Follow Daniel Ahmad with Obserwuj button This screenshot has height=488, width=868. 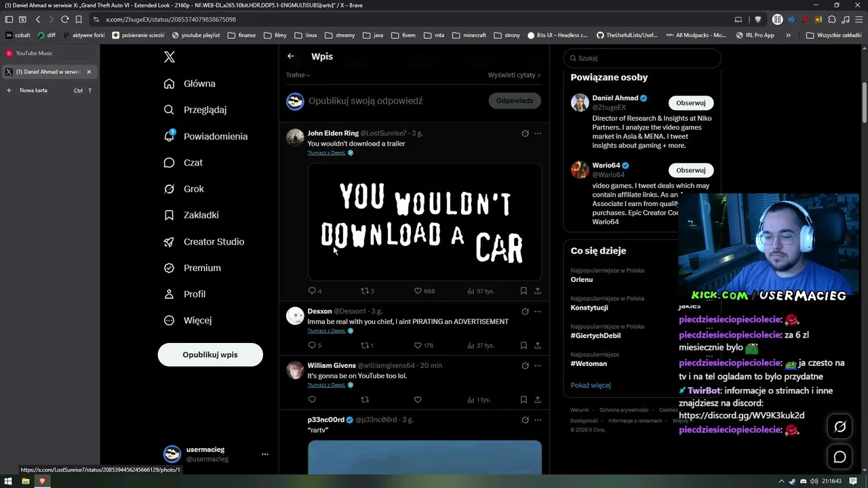(x=691, y=103)
